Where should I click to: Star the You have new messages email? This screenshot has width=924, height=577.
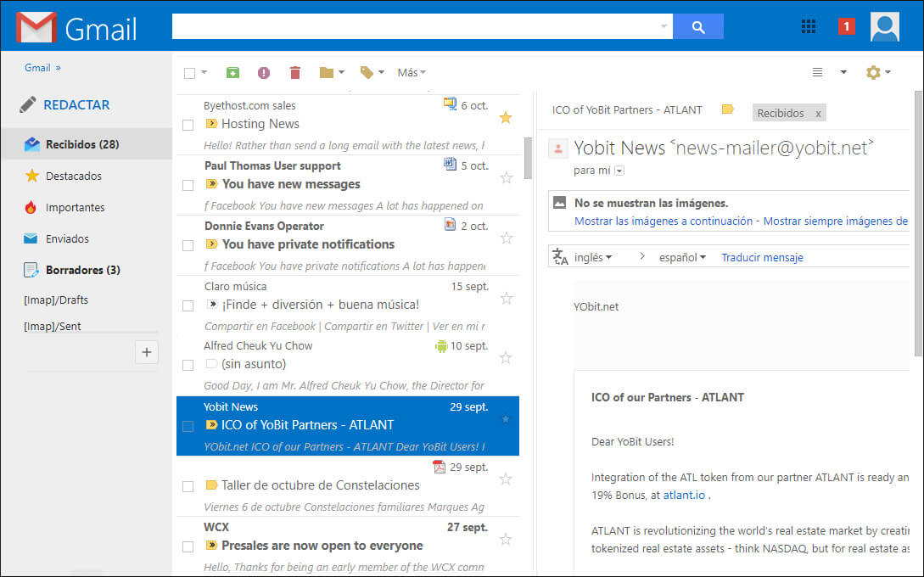click(x=507, y=177)
